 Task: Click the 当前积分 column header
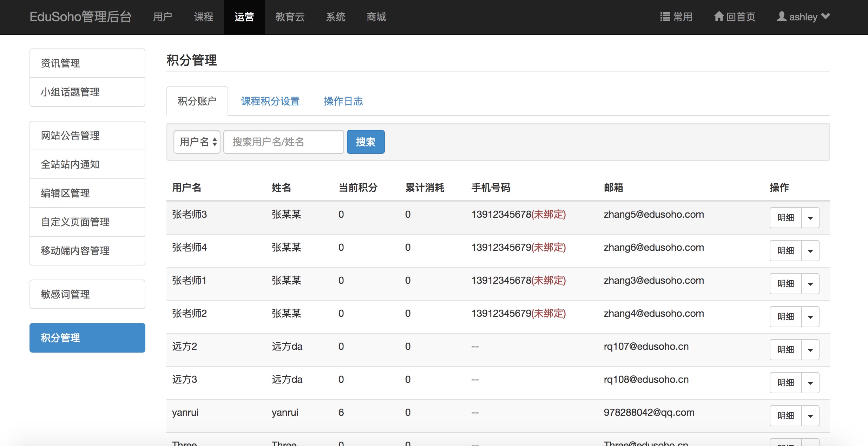[358, 188]
